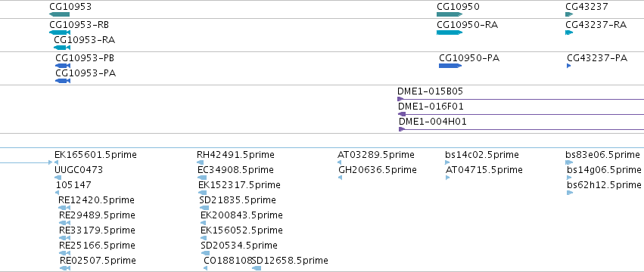Select the CG10953-PB protein glyph
Screen dimensions: 644x272
point(63,66)
